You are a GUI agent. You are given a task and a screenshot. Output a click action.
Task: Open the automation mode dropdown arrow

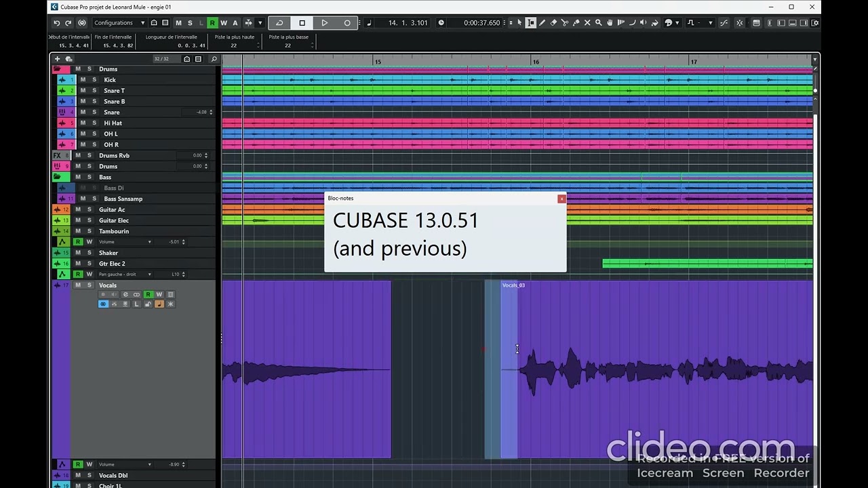pos(260,22)
